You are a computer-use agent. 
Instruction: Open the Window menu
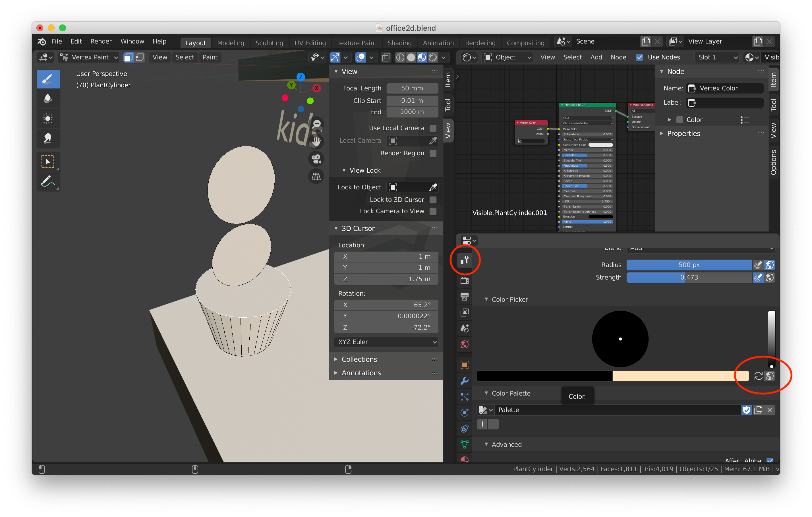(132, 41)
